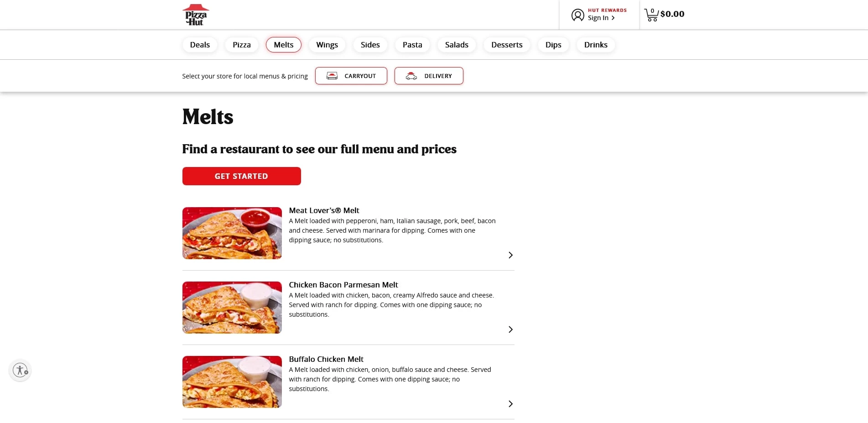This screenshot has width=868, height=423.
Task: Click the Meat Lover's Melt thumbnail image
Action: tap(232, 233)
